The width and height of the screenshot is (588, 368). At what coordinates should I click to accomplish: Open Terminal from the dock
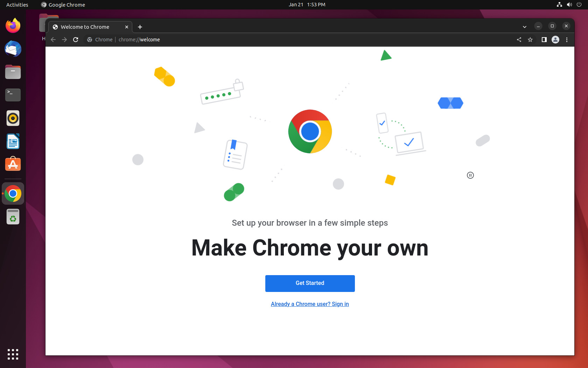pos(13,95)
